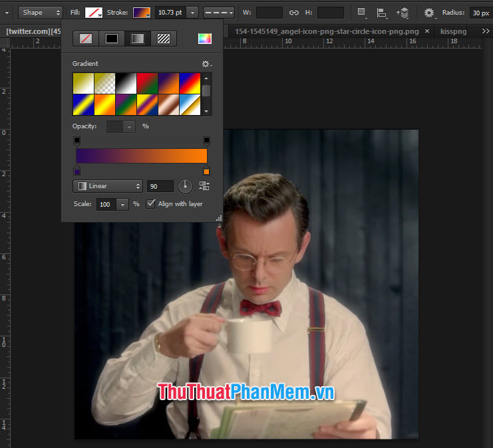This screenshot has height=448, width=493.
Task: Click the gradient angle 90 field
Action: pos(160,186)
